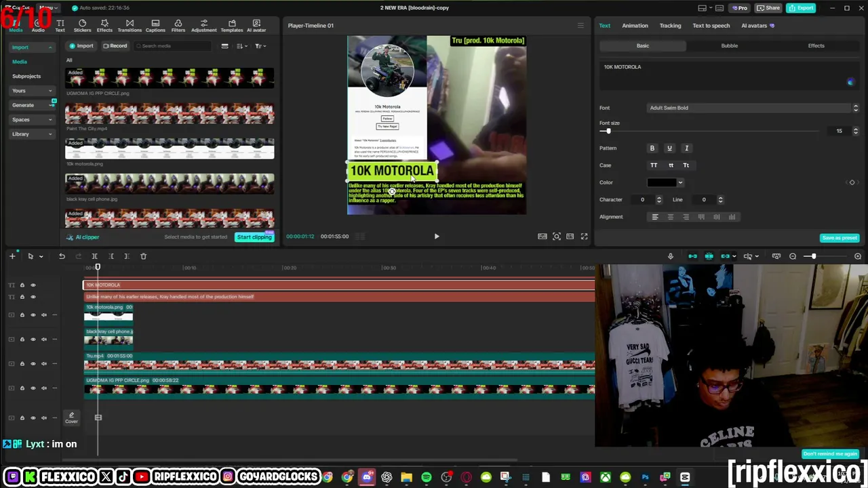The height and width of the screenshot is (488, 868).
Task: Open the Stickers panel
Action: (82, 26)
